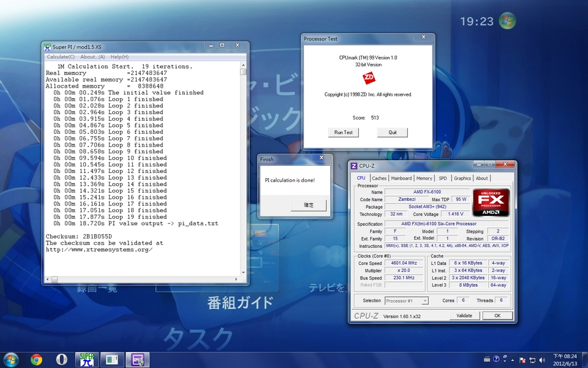The height and width of the screenshot is (368, 588).
Task: Click the PI value output pi_data.txt line
Action: [136, 223]
